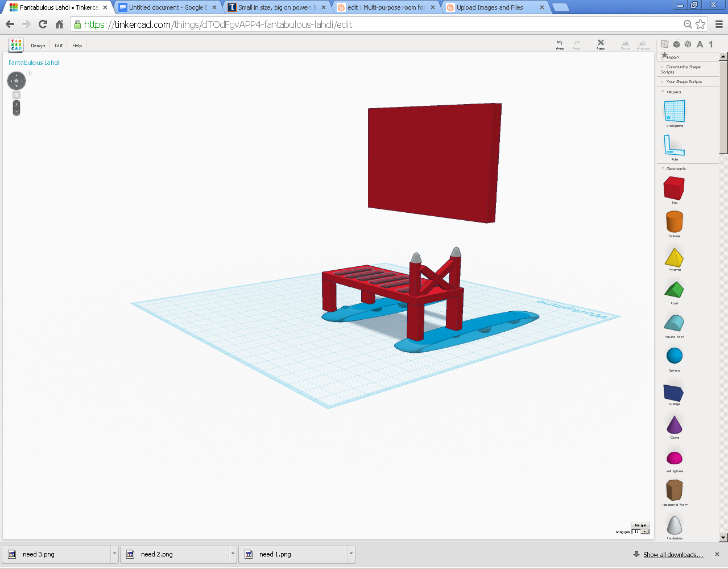
Task: Reload the page in browser
Action: coord(43,24)
